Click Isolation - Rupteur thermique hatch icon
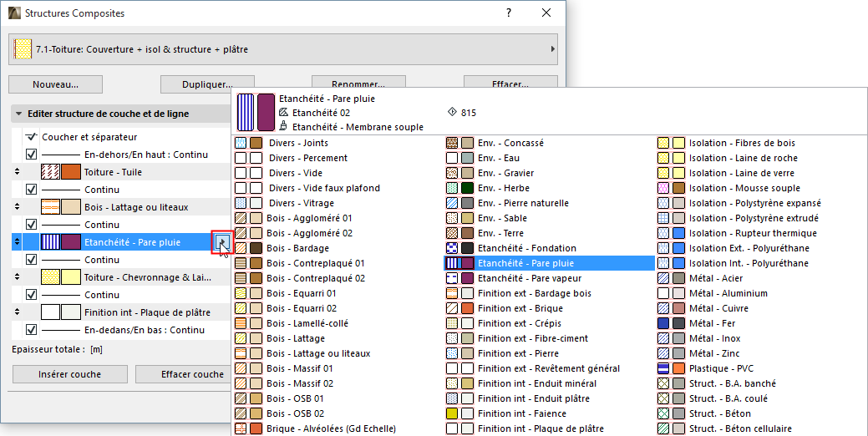Image resolution: width=868 pixels, height=436 pixels. 663,234
